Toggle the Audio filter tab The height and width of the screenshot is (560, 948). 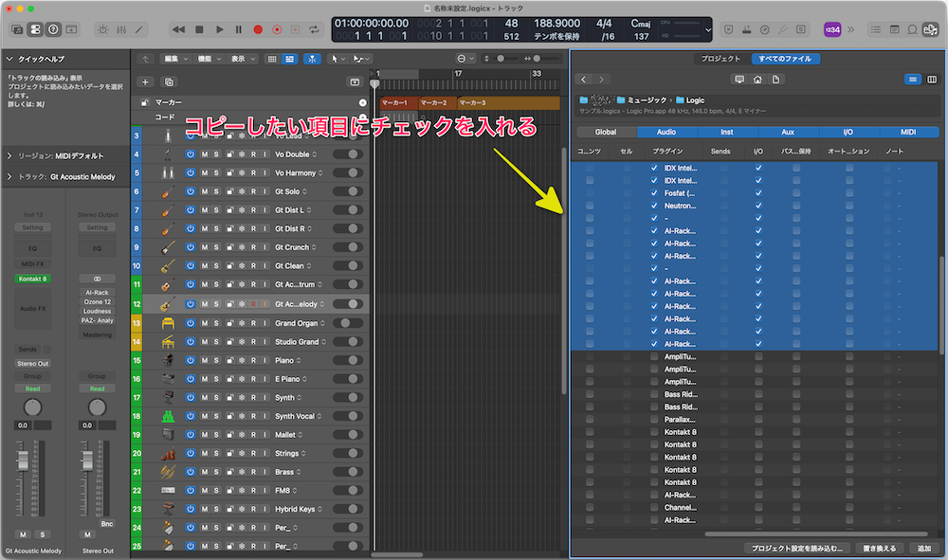[666, 132]
